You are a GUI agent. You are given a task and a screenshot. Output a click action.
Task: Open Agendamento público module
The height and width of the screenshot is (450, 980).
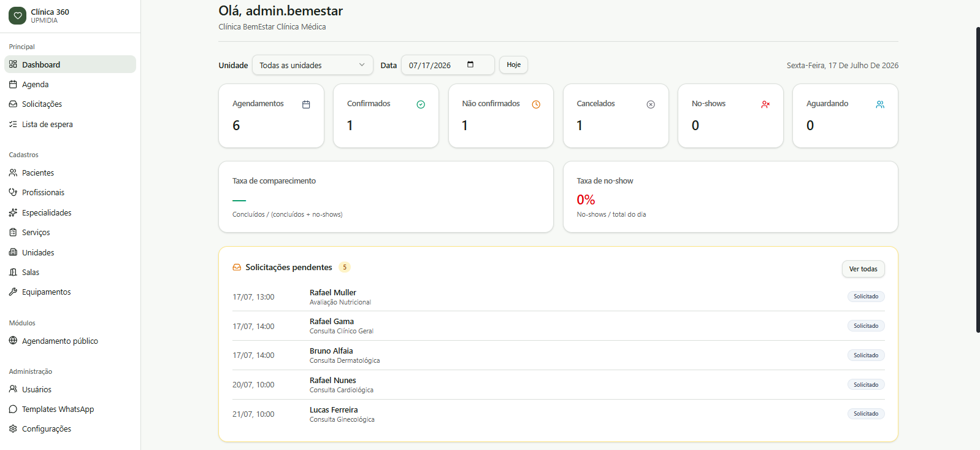point(70,341)
